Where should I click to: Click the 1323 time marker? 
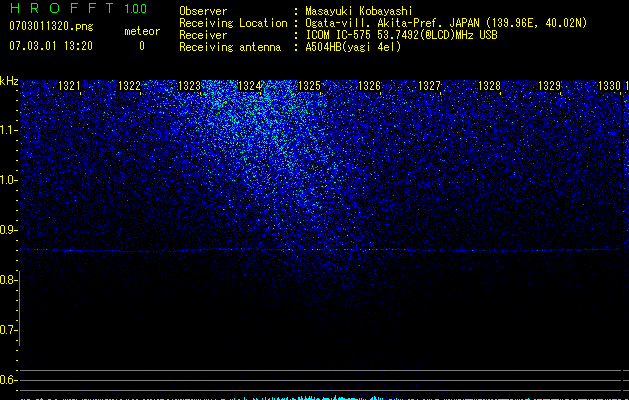tap(189, 86)
